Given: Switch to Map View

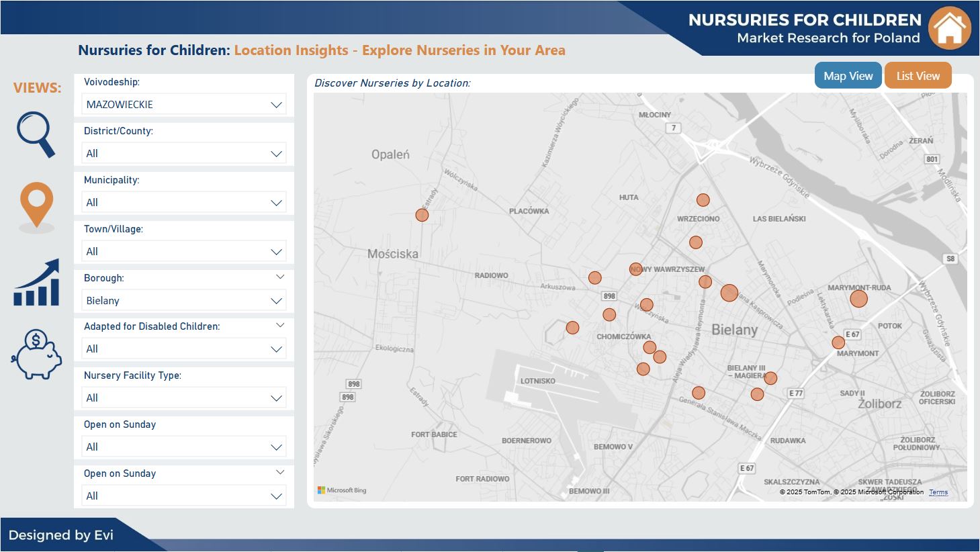Looking at the screenshot, I should coord(848,76).
